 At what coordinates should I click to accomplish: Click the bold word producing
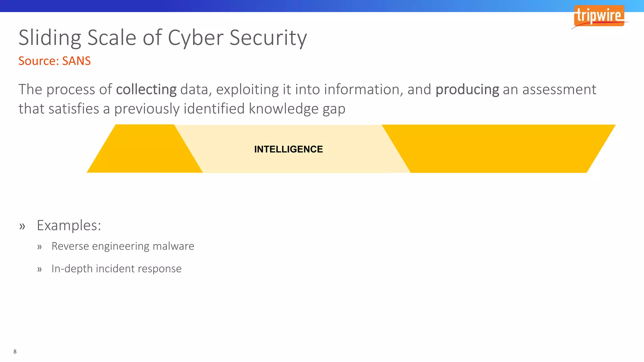(467, 90)
